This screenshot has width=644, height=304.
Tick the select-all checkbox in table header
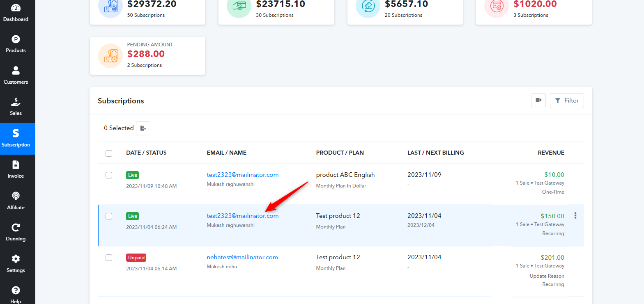pyautogui.click(x=109, y=153)
